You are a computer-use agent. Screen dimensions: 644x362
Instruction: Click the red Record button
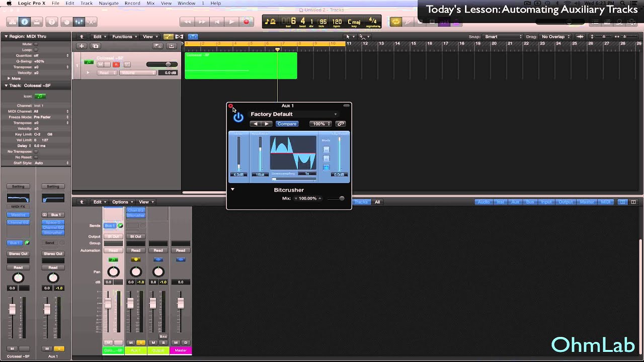pos(246,22)
